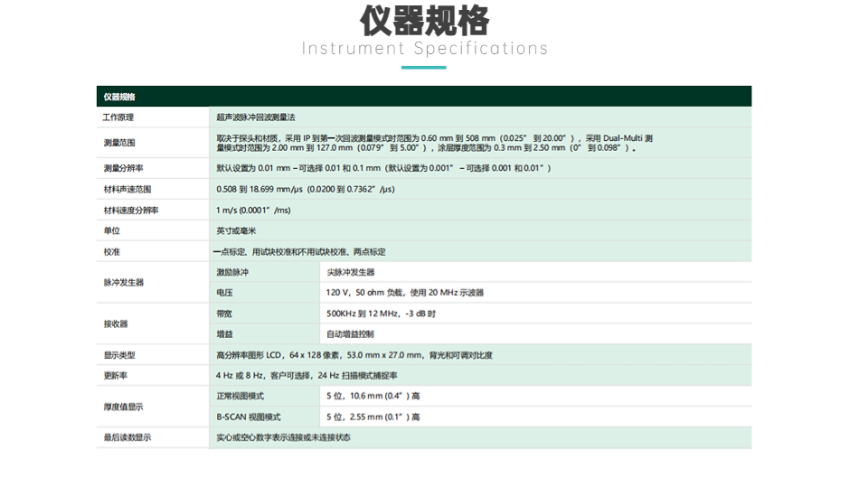This screenshot has height=488, width=868.
Task: Click the teal underline bar below the subtitle
Action: coord(424,67)
